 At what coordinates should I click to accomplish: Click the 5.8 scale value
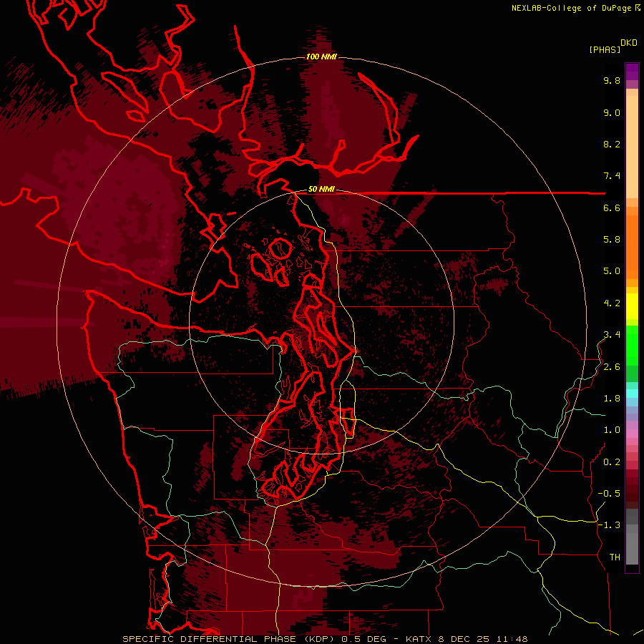(x=612, y=240)
